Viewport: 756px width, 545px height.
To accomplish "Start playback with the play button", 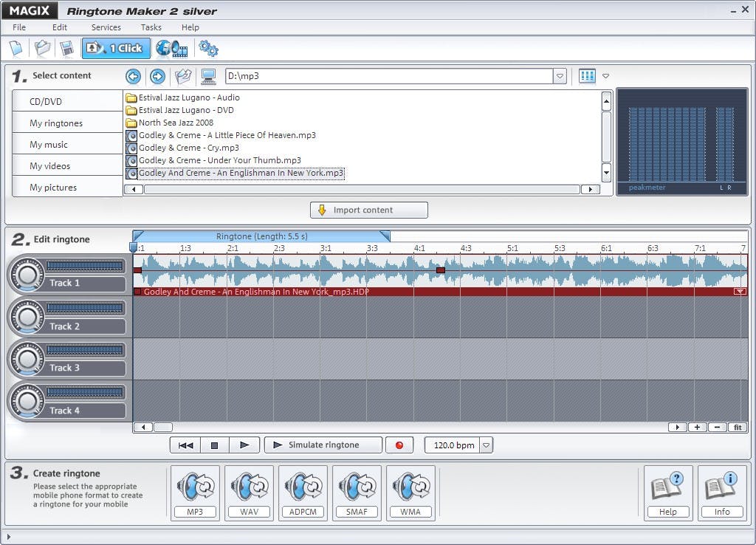I will pos(244,445).
